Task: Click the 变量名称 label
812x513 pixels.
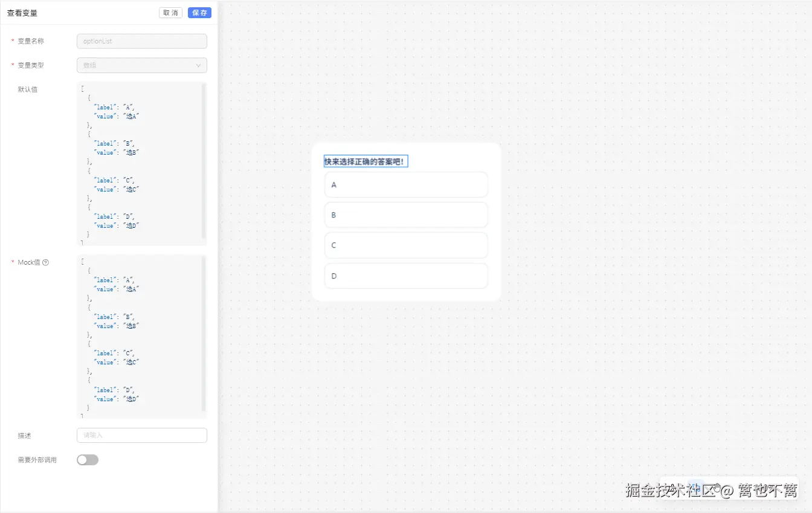Action: (x=31, y=41)
